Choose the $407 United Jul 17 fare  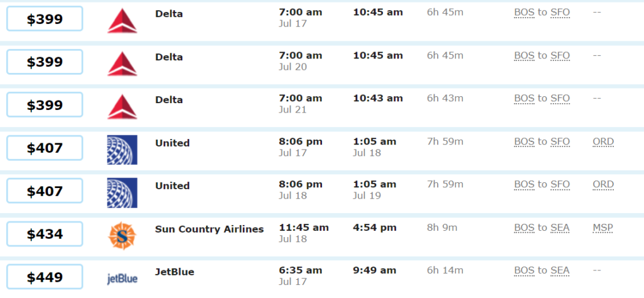[x=45, y=148]
